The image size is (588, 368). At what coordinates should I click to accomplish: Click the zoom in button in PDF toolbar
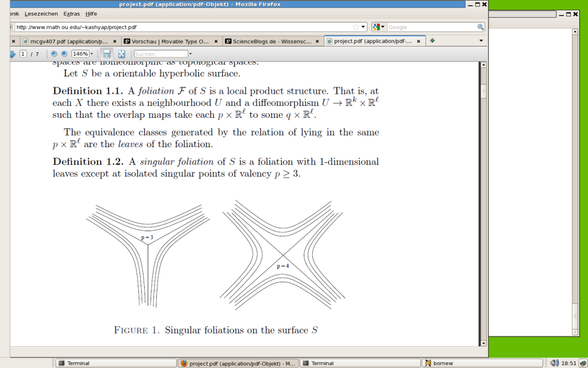pos(64,53)
